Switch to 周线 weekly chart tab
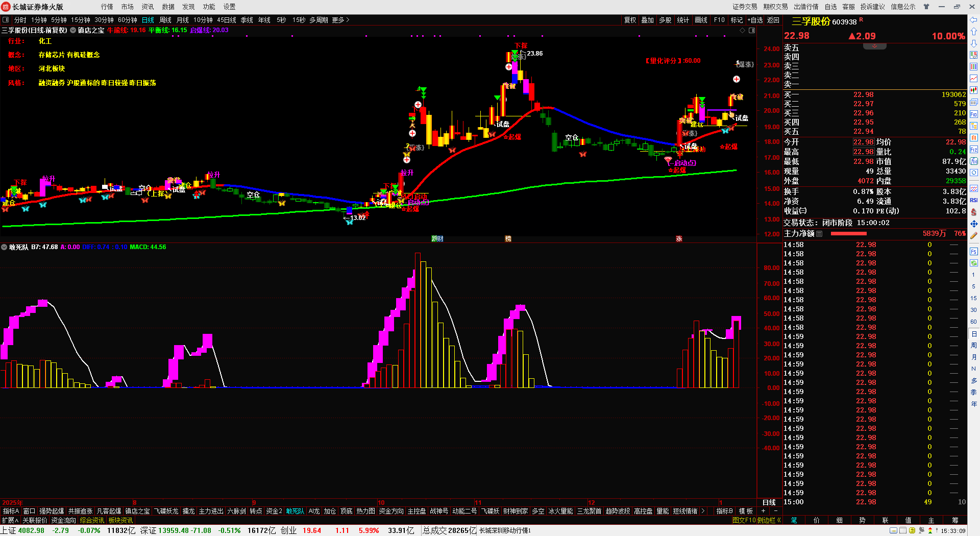This screenshot has height=536, width=980. [165, 20]
